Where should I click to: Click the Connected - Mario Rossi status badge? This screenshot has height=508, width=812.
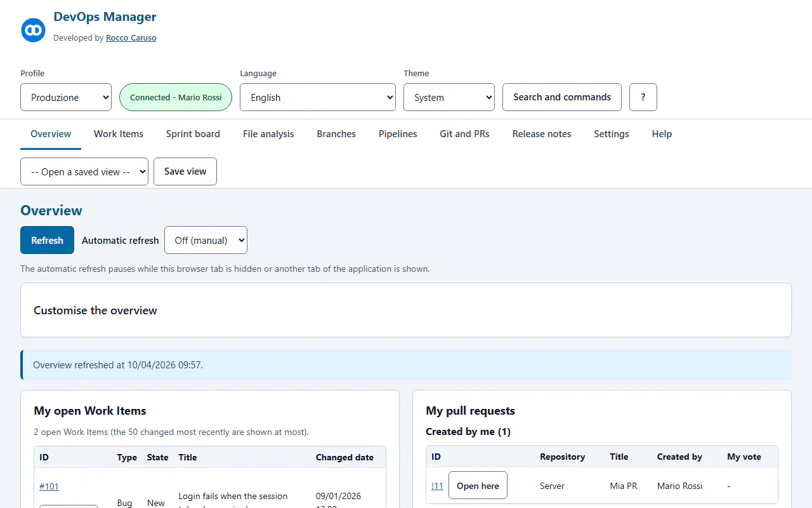click(176, 97)
